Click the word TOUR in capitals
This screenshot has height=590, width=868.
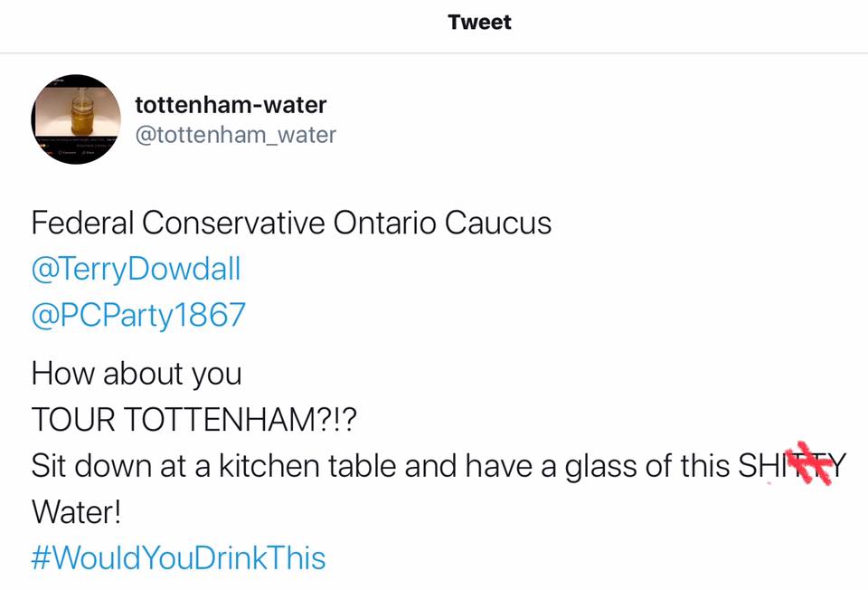[73, 419]
